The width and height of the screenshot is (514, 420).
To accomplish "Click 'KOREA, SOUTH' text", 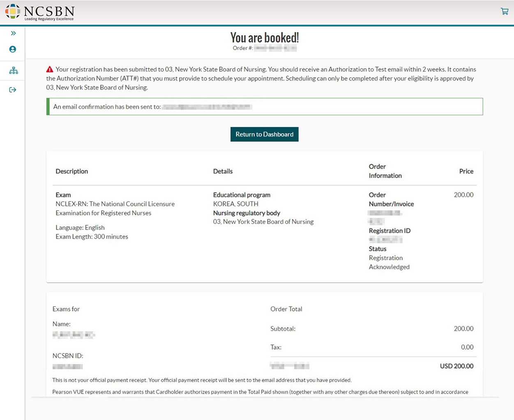I will (236, 204).
